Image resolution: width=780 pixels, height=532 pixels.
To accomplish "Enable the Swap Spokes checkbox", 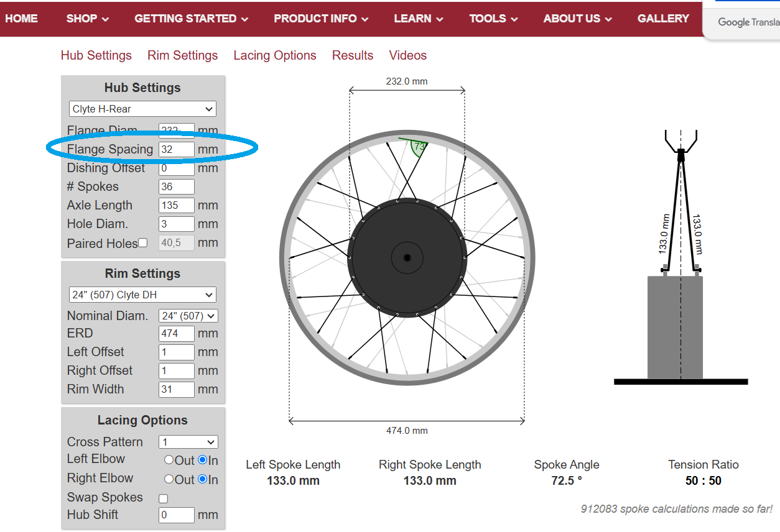I will coord(163,498).
